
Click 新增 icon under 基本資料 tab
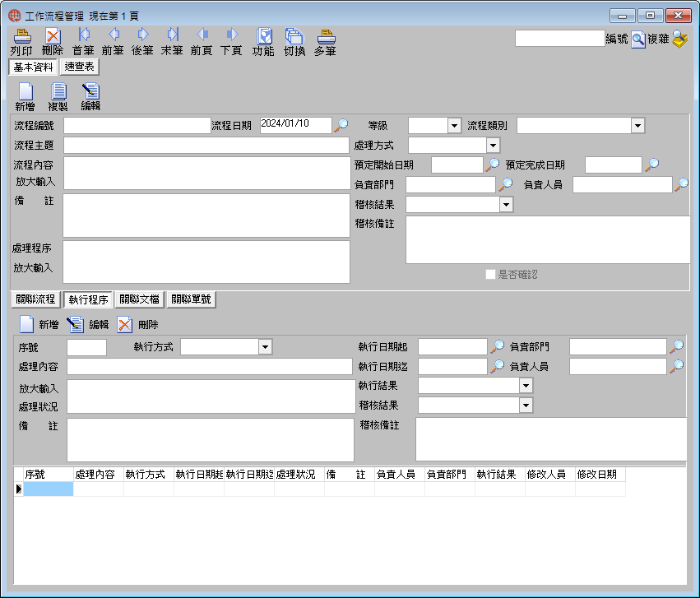click(x=25, y=91)
